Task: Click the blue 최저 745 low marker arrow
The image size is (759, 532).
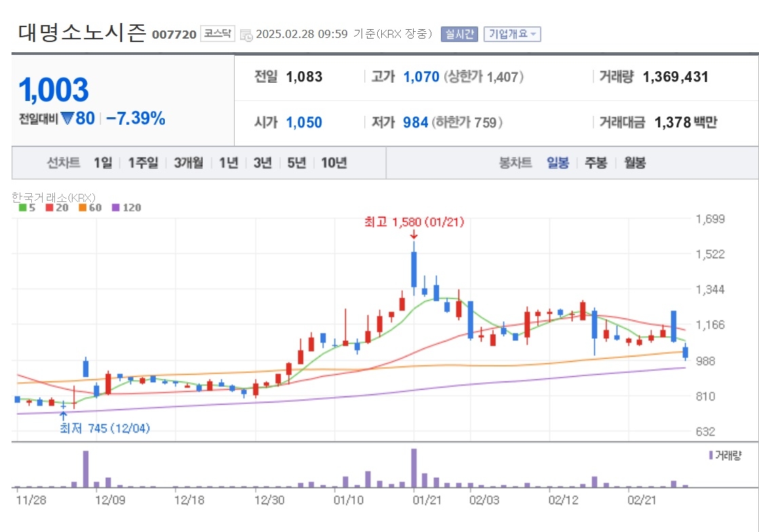Action: pyautogui.click(x=63, y=416)
